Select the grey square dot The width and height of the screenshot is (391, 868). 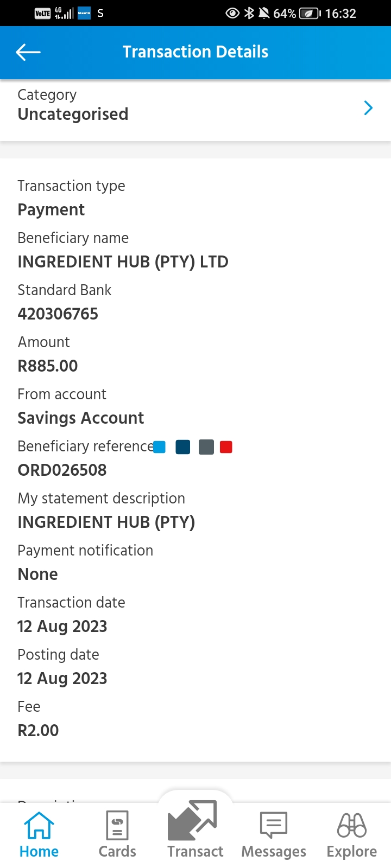(206, 447)
